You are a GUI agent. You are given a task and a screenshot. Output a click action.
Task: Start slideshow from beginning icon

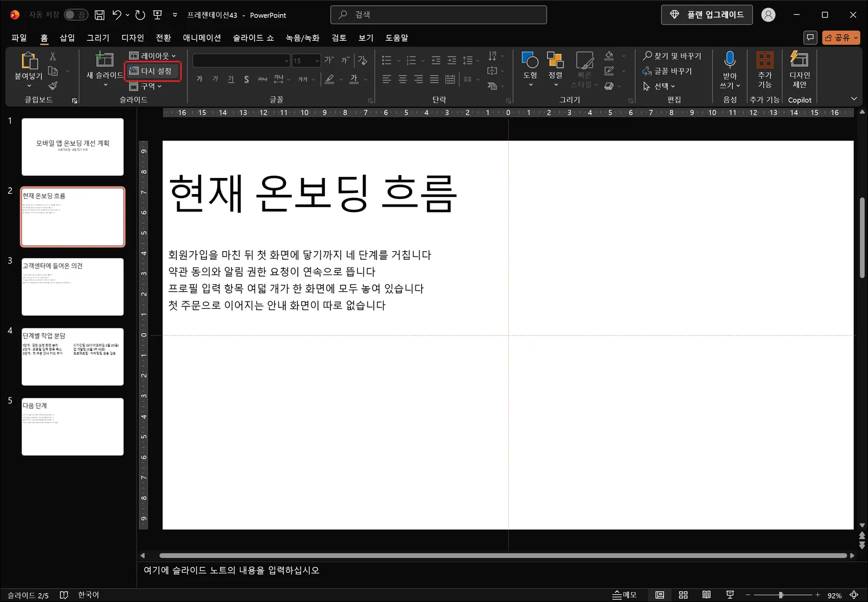[158, 15]
